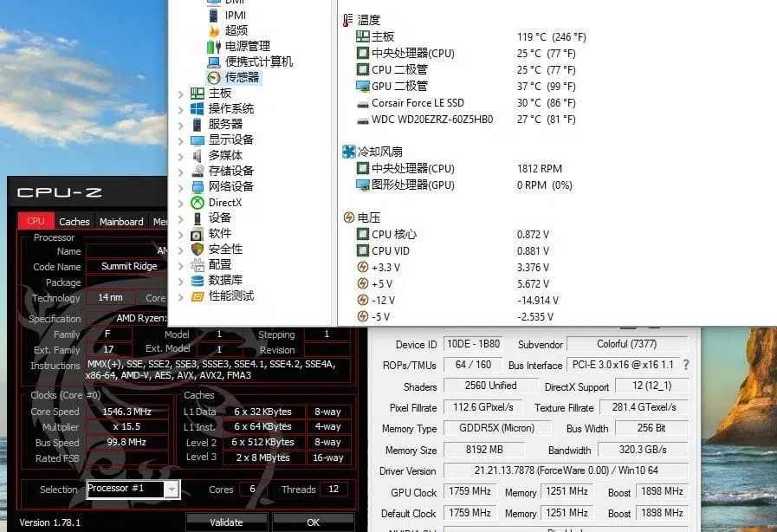777x532 pixels.
Task: Click the security shield icon 安全性
Action: coord(197,250)
